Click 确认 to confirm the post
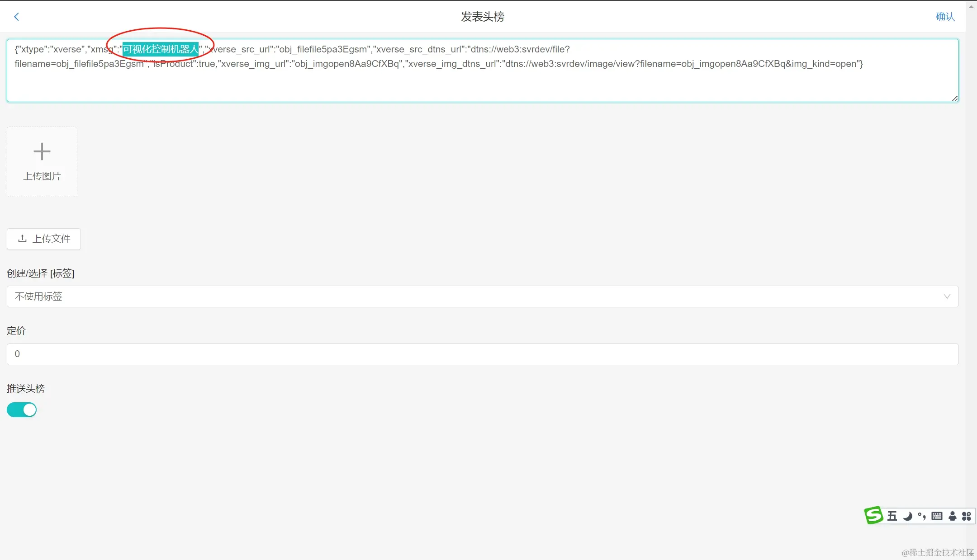The height and width of the screenshot is (560, 977). pyautogui.click(x=945, y=17)
